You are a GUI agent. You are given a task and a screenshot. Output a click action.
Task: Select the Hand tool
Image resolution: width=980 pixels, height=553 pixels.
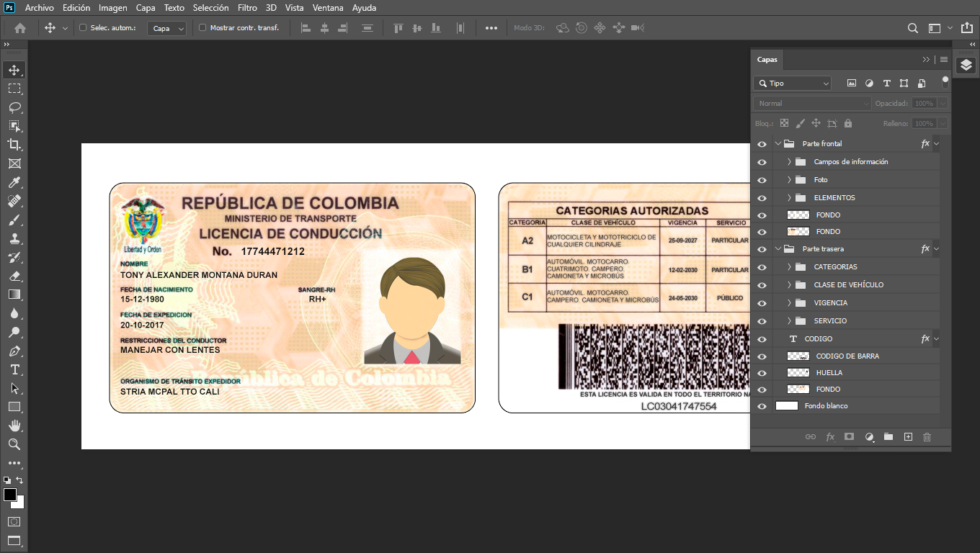click(x=14, y=426)
